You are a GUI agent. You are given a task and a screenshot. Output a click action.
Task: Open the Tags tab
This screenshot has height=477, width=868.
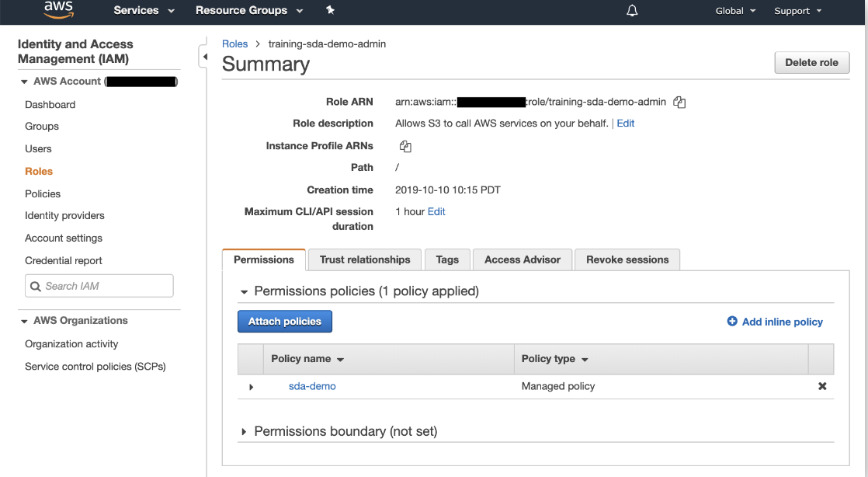pyautogui.click(x=447, y=259)
